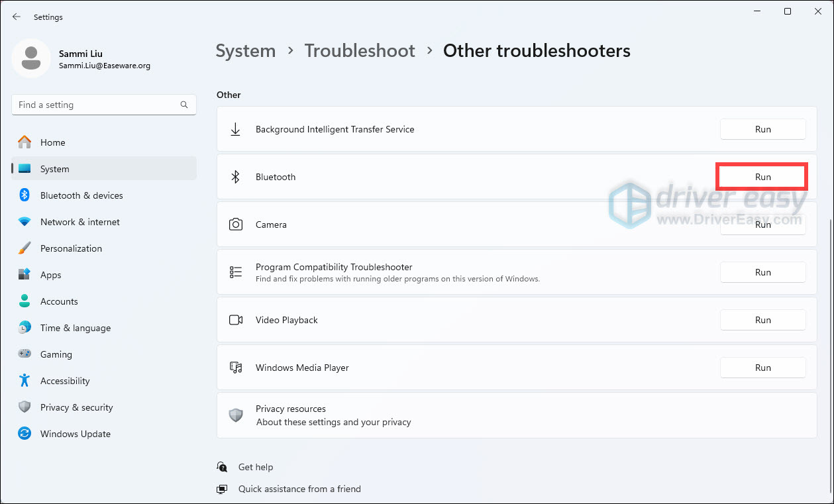Open Privacy resources settings link
The height and width of the screenshot is (504, 834).
pos(291,409)
